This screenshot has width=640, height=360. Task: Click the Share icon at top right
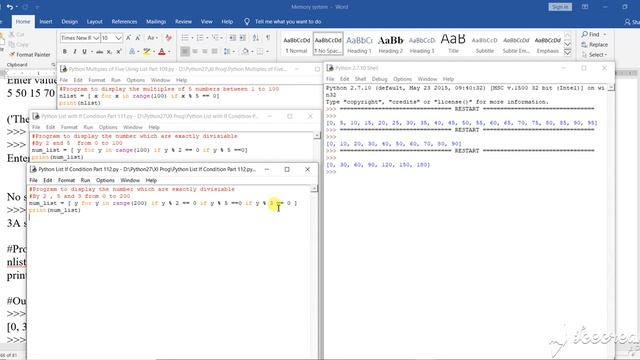tap(631, 22)
